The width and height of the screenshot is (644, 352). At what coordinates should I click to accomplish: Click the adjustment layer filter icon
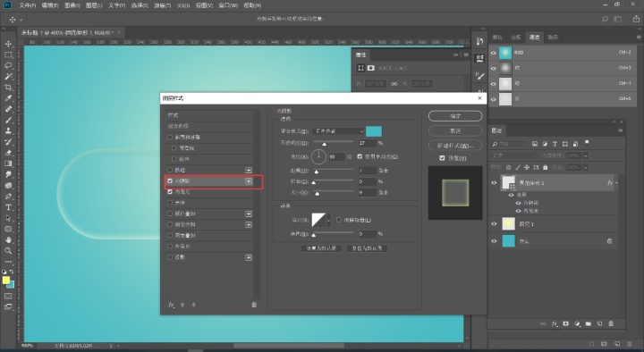coord(545,144)
